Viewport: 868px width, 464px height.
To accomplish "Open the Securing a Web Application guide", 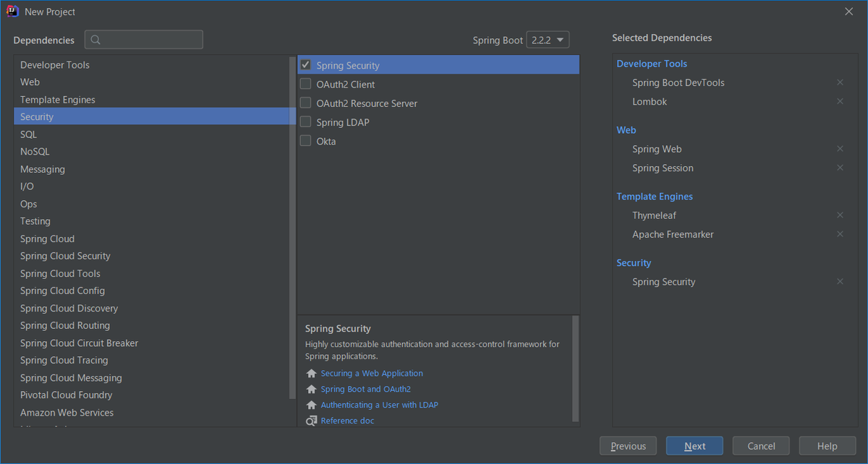I will (x=372, y=374).
